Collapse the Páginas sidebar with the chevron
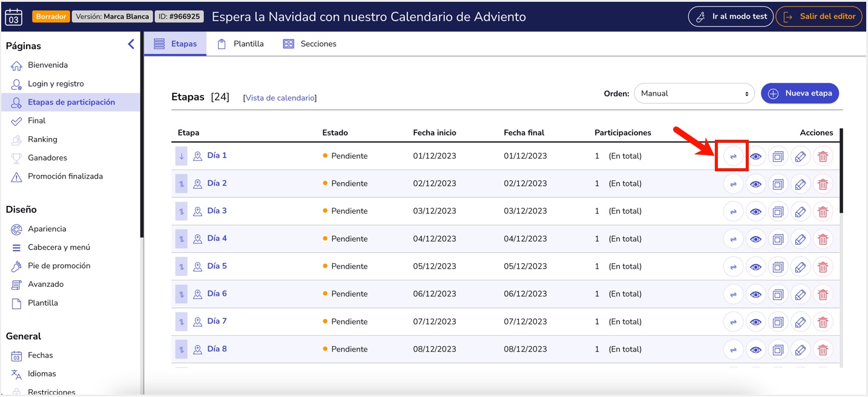Viewport: 868px width, 397px height. coord(131,44)
